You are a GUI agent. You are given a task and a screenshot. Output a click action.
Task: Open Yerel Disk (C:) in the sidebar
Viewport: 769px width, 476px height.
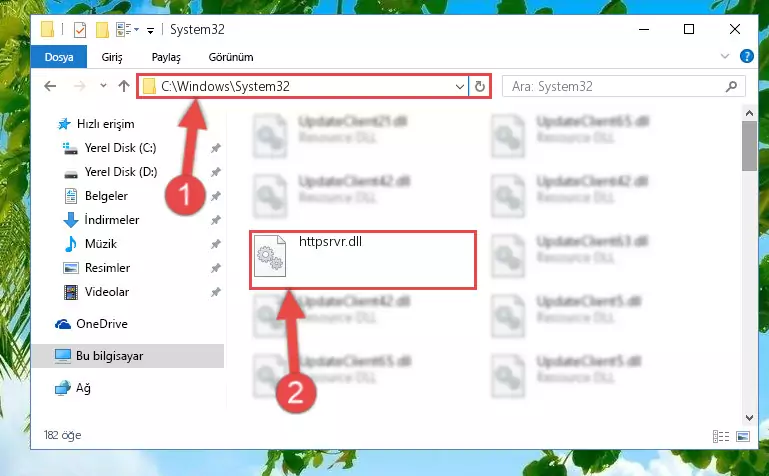pyautogui.click(x=120, y=148)
